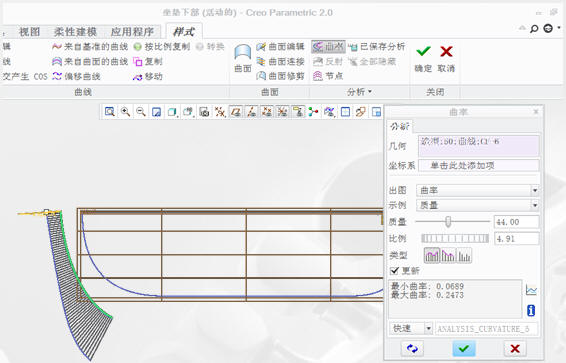
Task: Select the first curvature type toggle
Action: pyautogui.click(x=432, y=255)
